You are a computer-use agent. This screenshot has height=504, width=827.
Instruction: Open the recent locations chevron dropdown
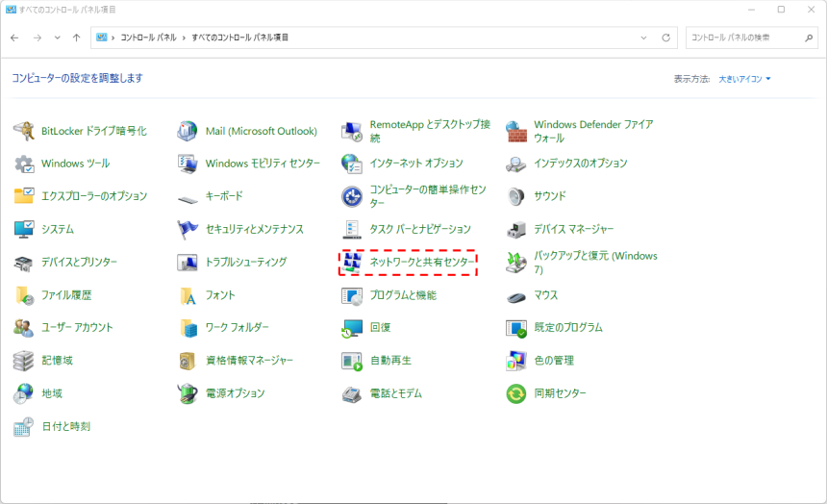click(x=58, y=38)
